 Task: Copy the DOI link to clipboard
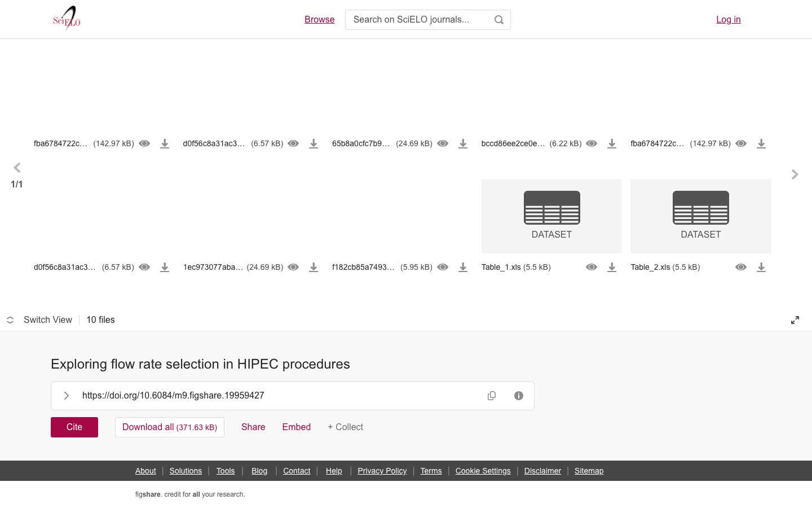[x=492, y=396]
